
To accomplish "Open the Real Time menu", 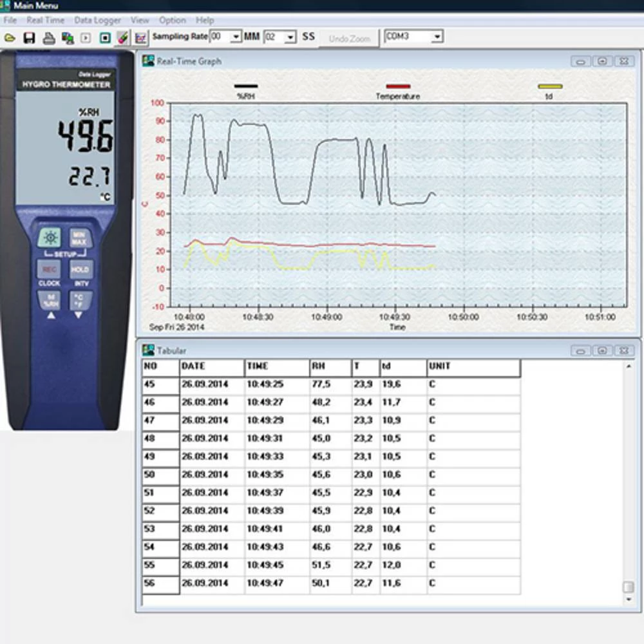I will point(45,20).
